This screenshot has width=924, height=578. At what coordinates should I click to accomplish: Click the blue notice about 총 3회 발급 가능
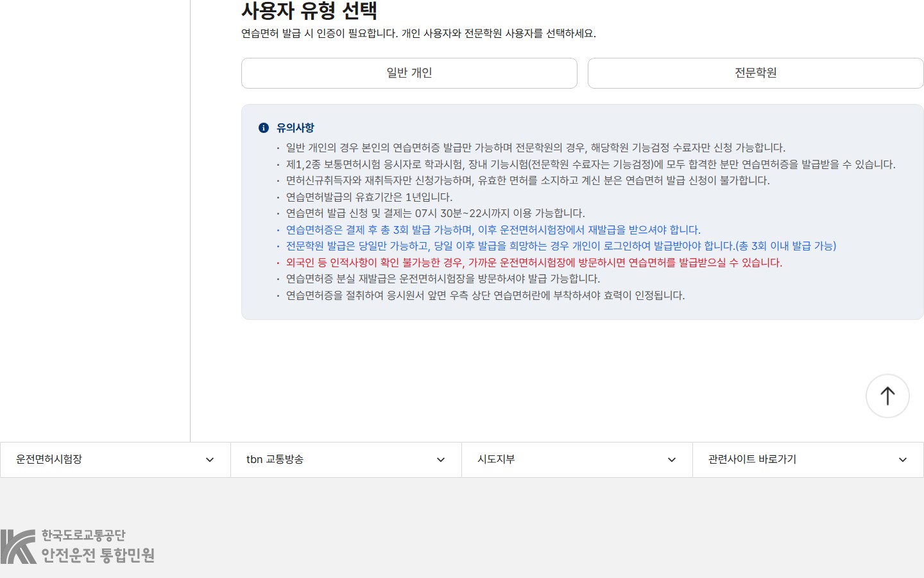click(493, 230)
